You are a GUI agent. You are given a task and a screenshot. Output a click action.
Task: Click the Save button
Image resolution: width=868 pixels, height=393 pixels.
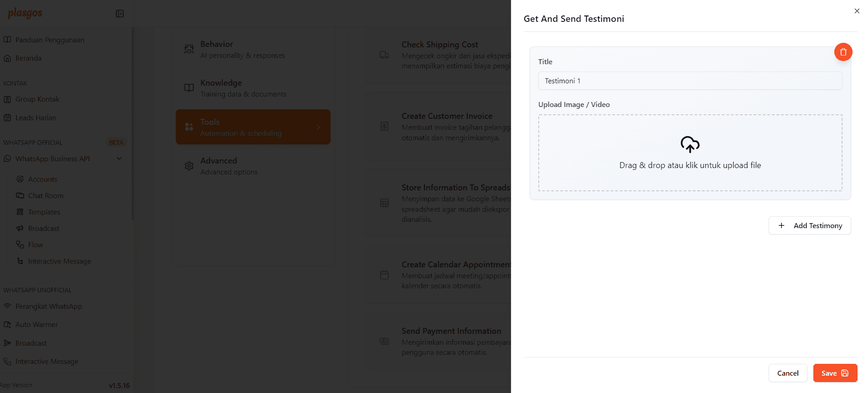point(835,373)
